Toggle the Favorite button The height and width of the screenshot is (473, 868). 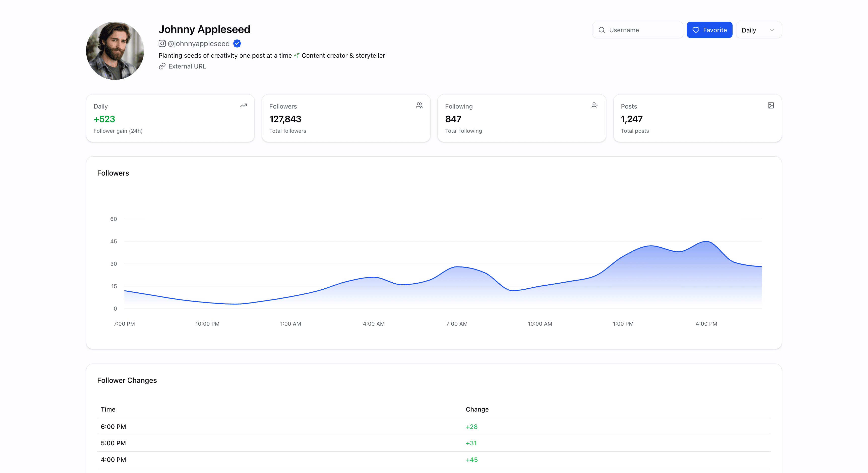[x=709, y=30]
